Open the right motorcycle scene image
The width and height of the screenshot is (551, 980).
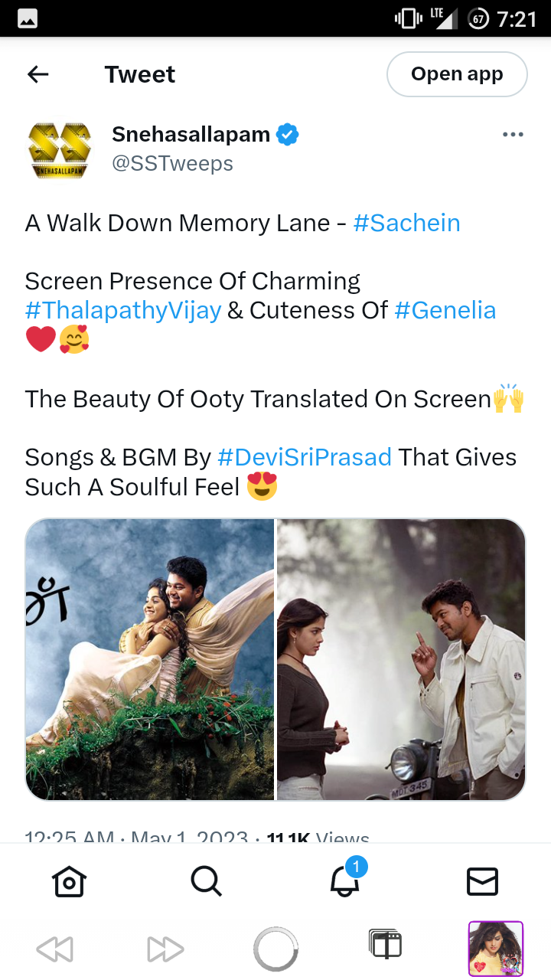click(x=401, y=659)
